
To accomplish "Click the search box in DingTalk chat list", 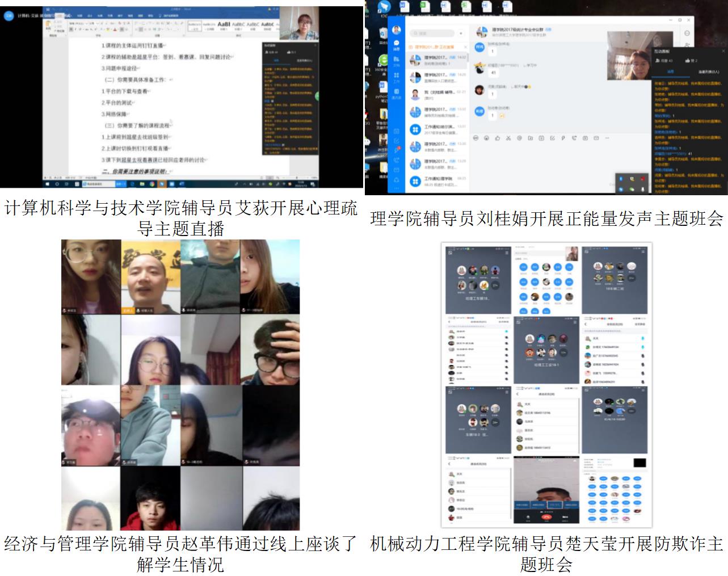I will tap(432, 33).
